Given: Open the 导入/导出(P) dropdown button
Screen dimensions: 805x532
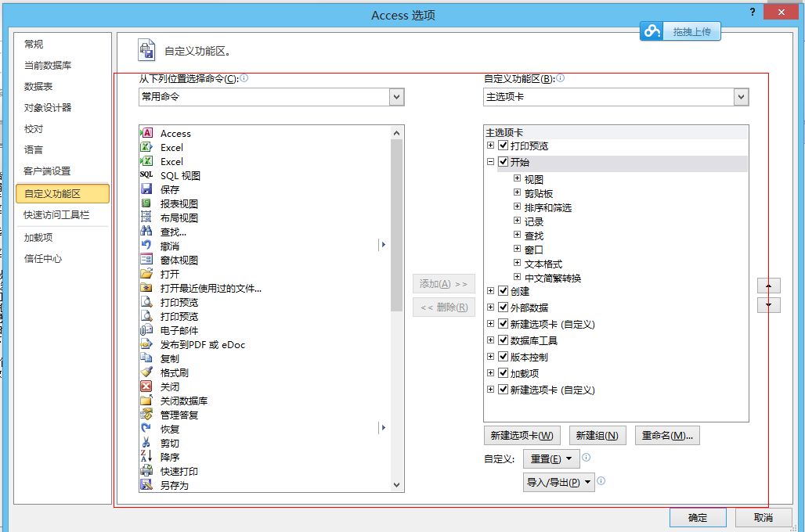Looking at the screenshot, I should [x=559, y=482].
